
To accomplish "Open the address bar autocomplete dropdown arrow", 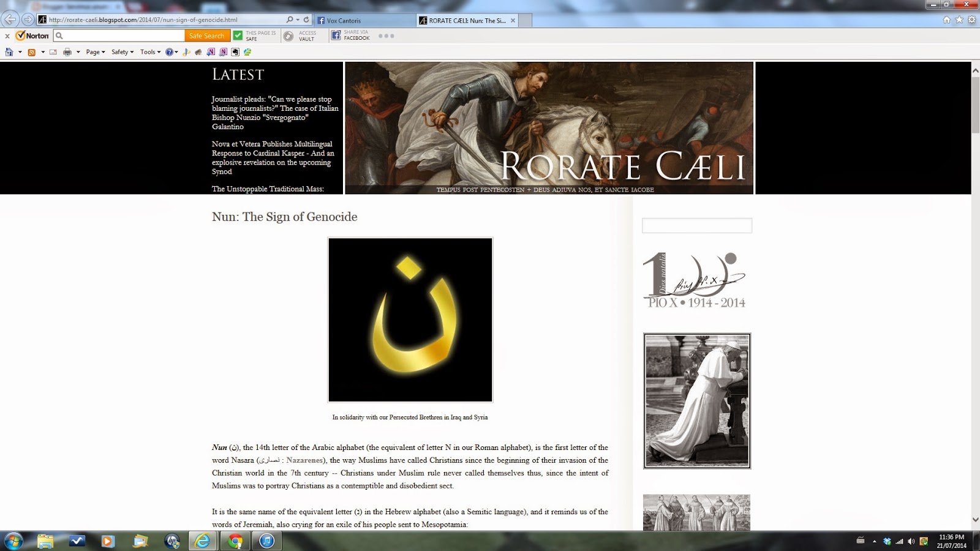I will 297,20.
